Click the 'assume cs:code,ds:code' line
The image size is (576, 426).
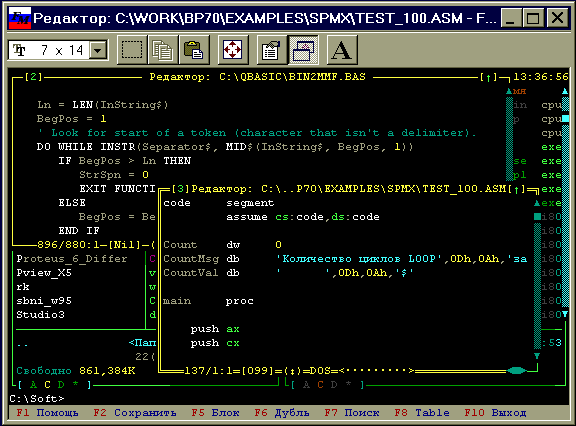point(303,217)
